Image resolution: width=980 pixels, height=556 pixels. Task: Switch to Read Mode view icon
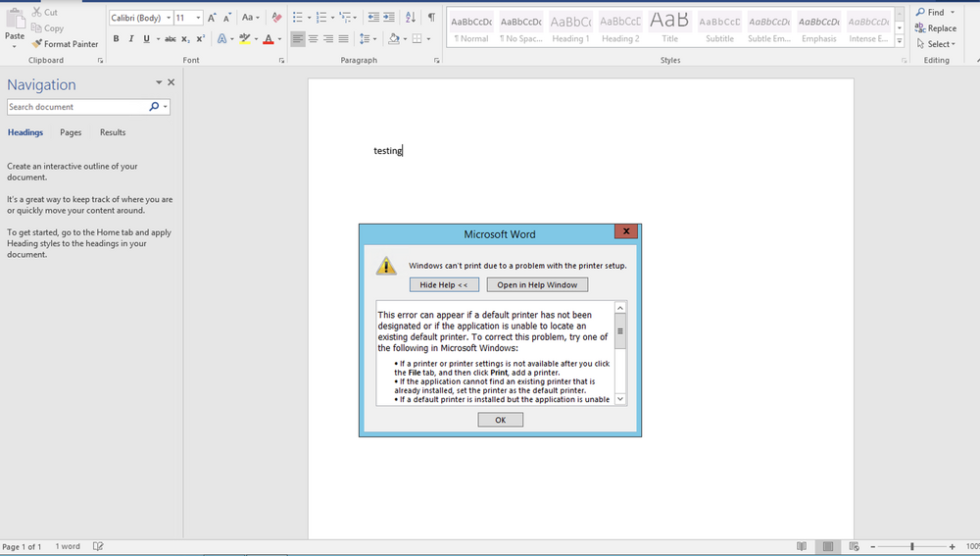click(802, 546)
